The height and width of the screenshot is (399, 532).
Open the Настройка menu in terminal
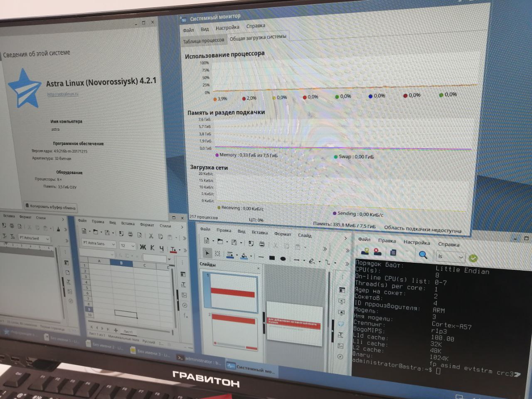click(x=416, y=242)
